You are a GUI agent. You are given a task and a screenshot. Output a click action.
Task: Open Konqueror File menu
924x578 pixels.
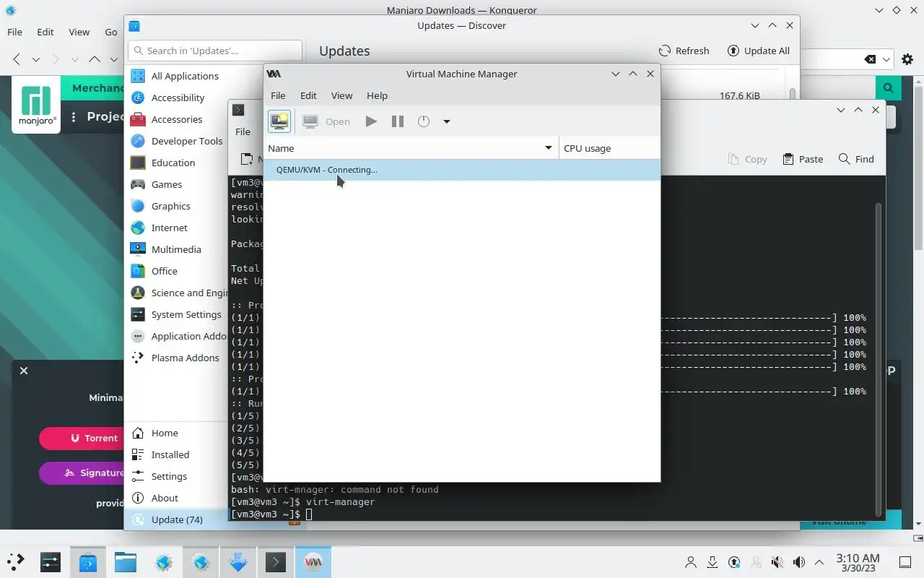(14, 32)
